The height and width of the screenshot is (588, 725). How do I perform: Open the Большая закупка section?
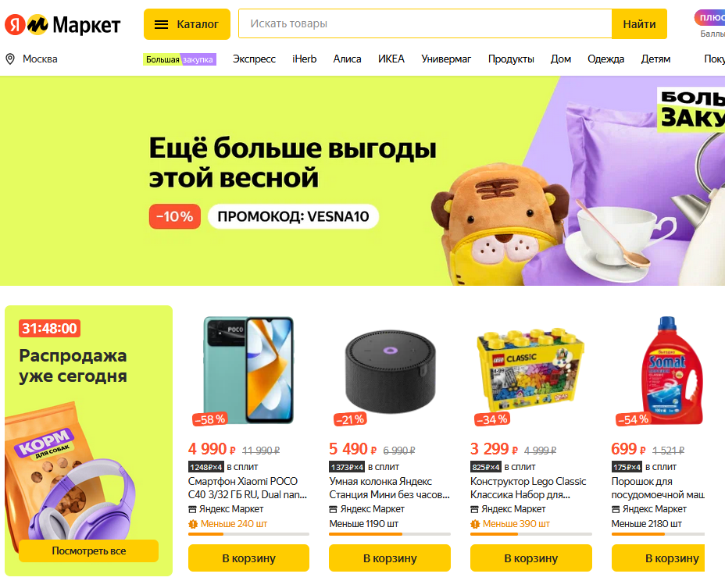coord(180,59)
